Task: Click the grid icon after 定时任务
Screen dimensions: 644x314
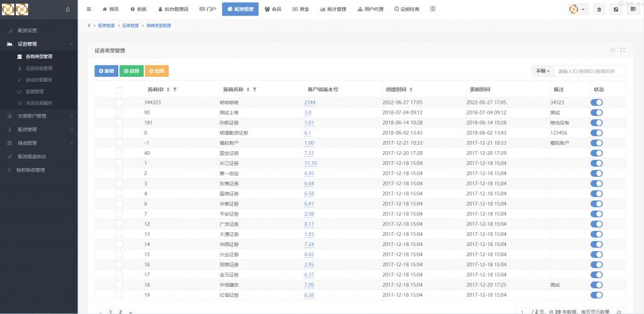Action: click(433, 9)
